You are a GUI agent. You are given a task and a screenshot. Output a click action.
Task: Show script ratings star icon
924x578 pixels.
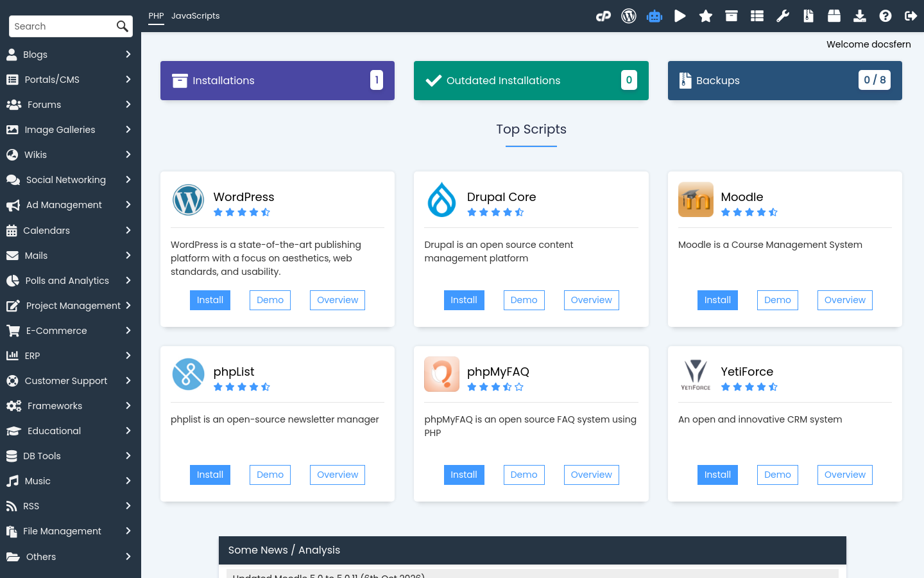706,16
